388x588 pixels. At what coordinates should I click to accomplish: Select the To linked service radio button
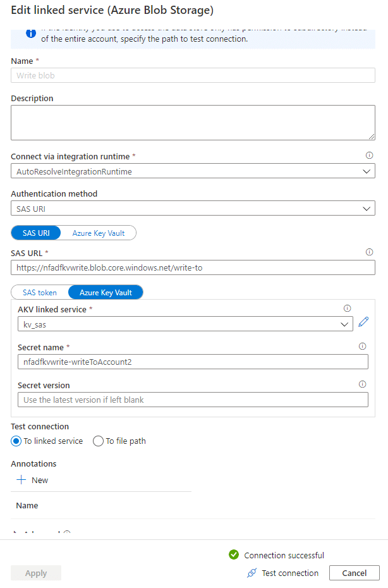pos(16,441)
